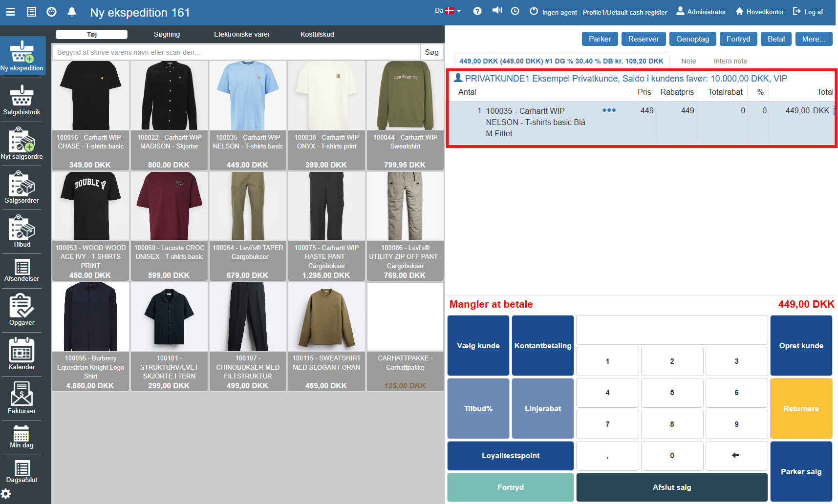Open the settings gear in sidebar
The width and height of the screenshot is (838, 504).
tap(6, 494)
